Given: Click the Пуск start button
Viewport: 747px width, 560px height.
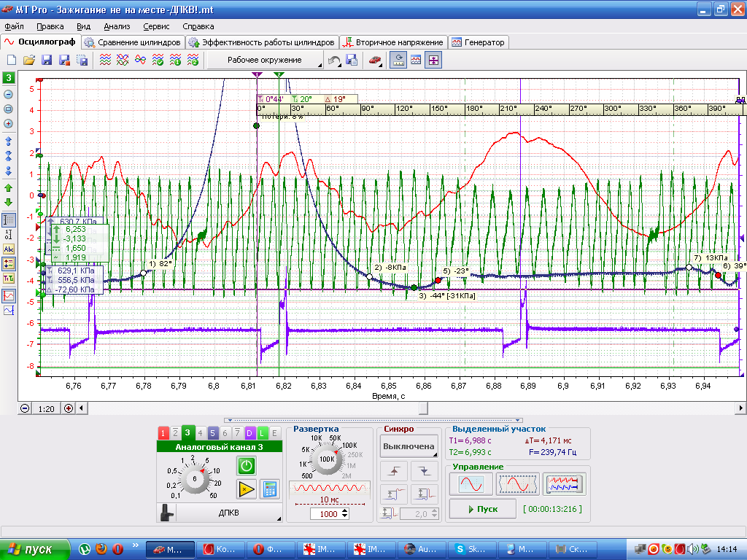Looking at the screenshot, I should click(x=483, y=509).
